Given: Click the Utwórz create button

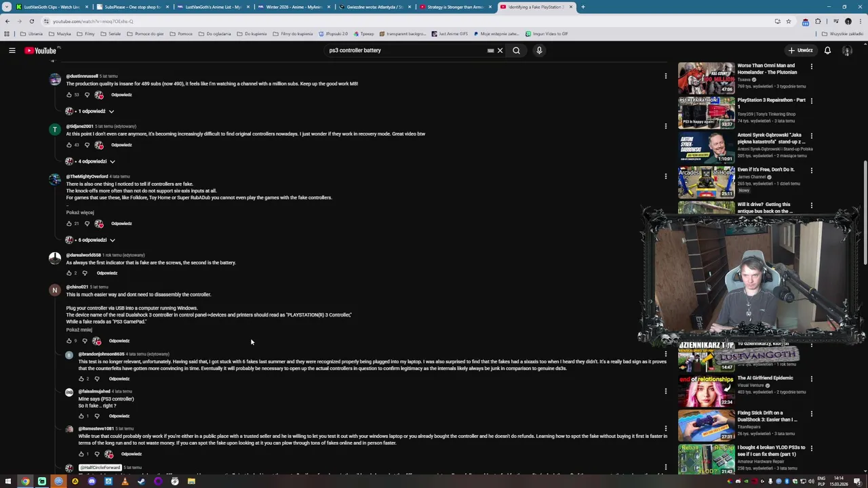Looking at the screenshot, I should 800,50.
